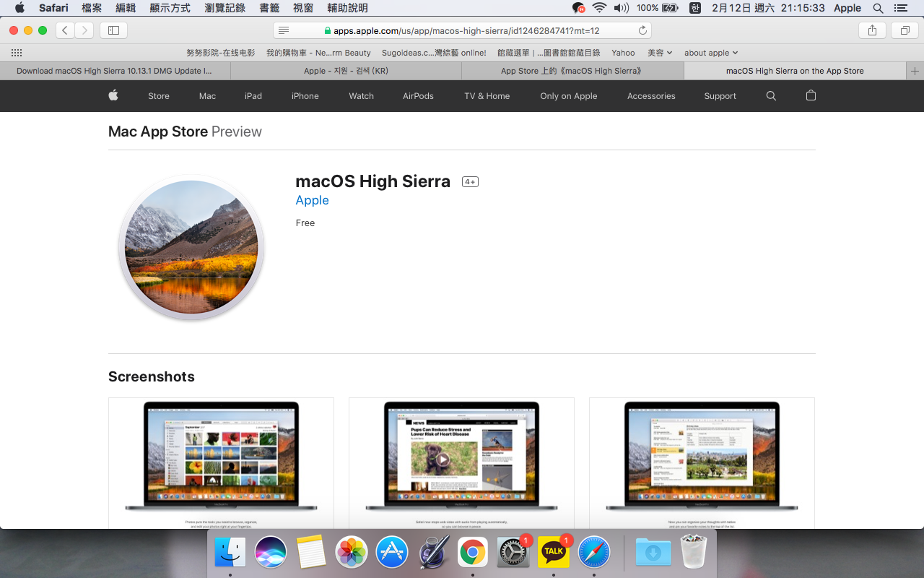Show all tabs overview icon
Viewport: 924px width, 578px height.
(905, 30)
